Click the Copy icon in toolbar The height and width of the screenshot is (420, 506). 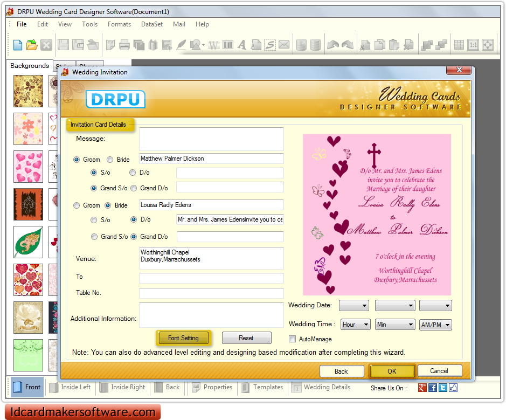coord(380,45)
